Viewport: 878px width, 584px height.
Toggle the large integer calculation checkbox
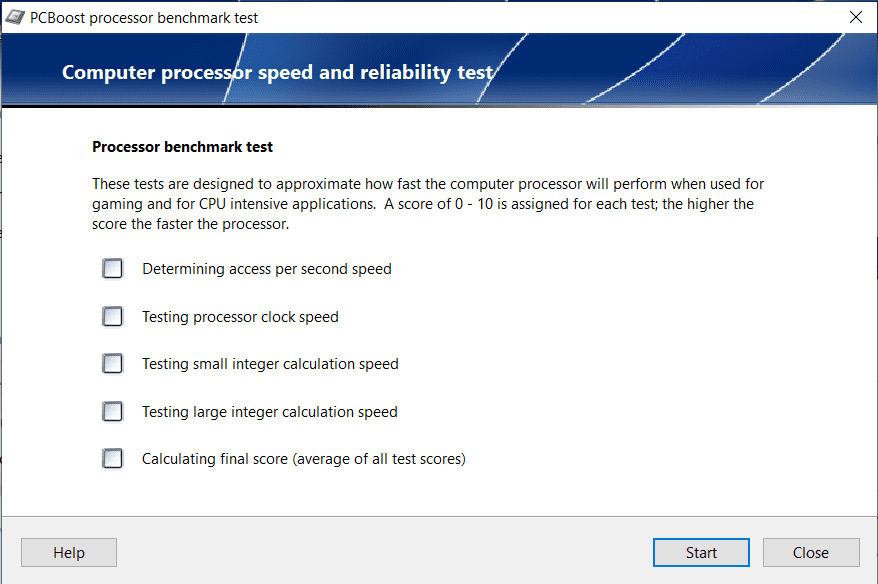(113, 411)
